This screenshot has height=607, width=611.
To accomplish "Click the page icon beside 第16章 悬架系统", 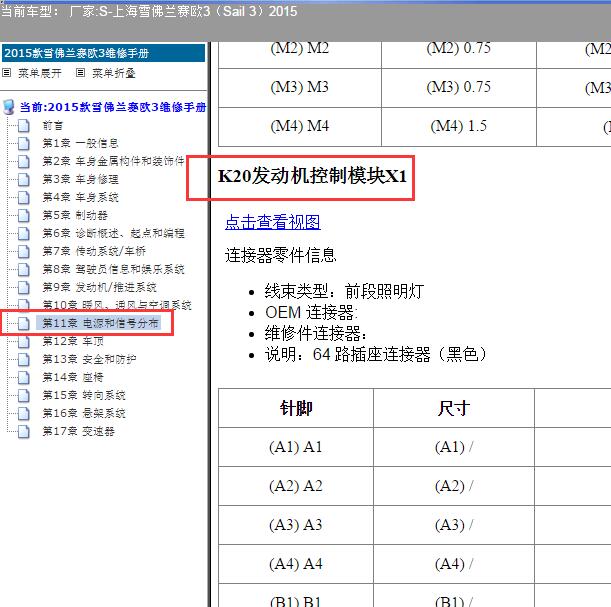I will [x=24, y=413].
